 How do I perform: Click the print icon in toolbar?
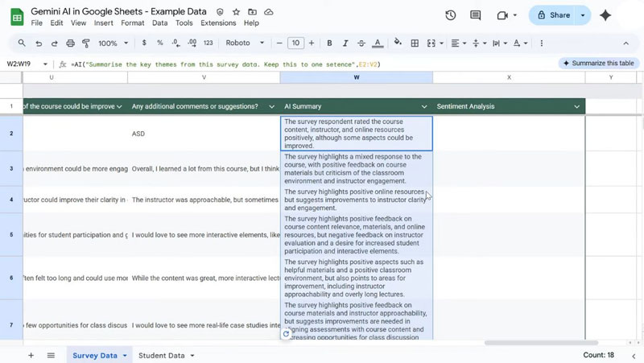pyautogui.click(x=71, y=43)
